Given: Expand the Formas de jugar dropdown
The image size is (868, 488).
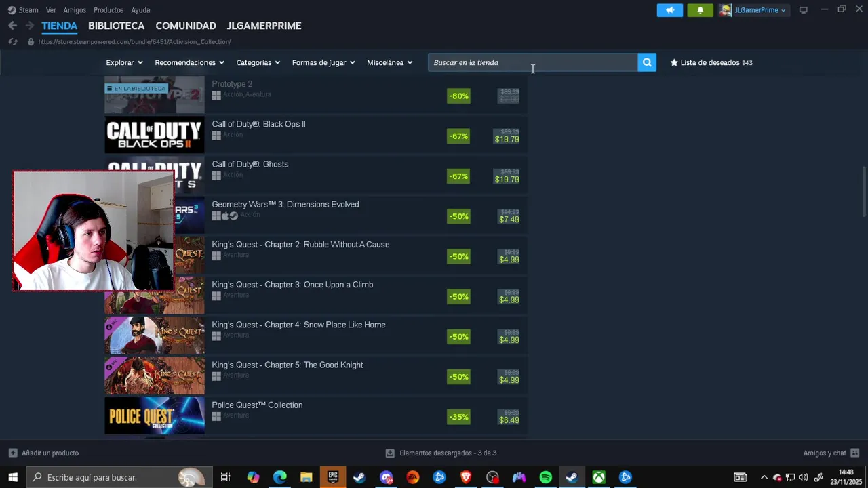Looking at the screenshot, I should point(323,62).
